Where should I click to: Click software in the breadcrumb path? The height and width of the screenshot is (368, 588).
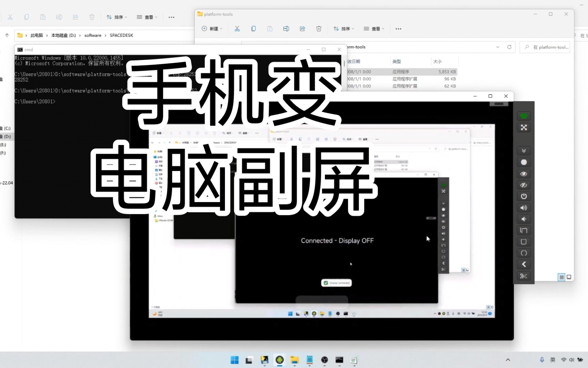click(93, 35)
